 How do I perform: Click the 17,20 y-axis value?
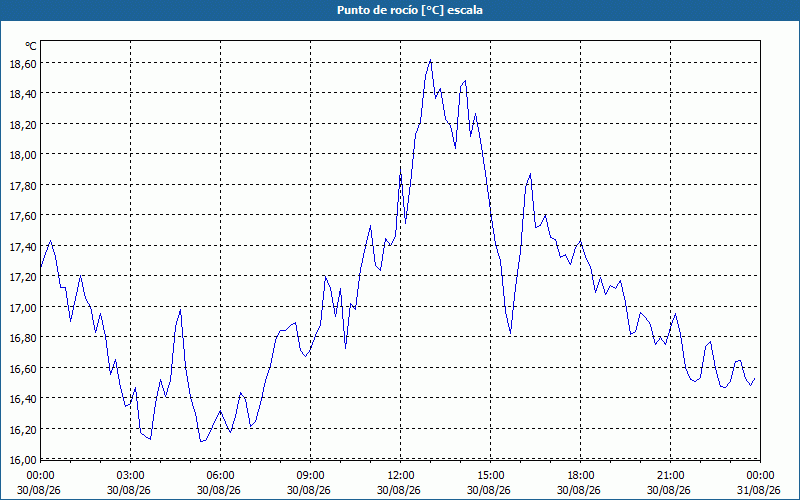tap(23, 277)
